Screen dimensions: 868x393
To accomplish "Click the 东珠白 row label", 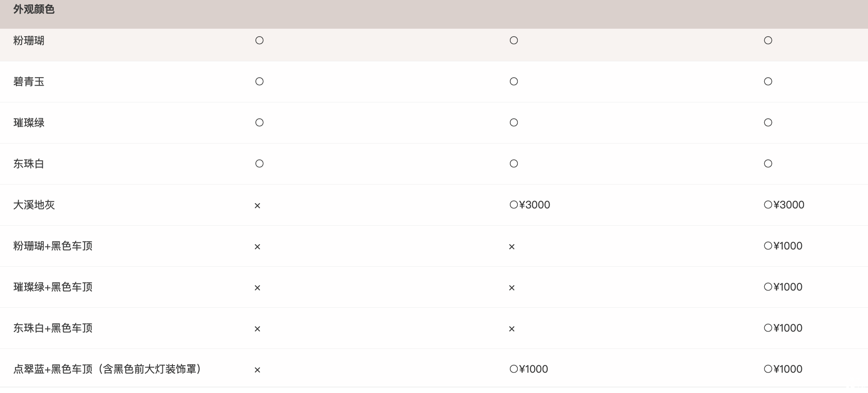I will (x=29, y=164).
